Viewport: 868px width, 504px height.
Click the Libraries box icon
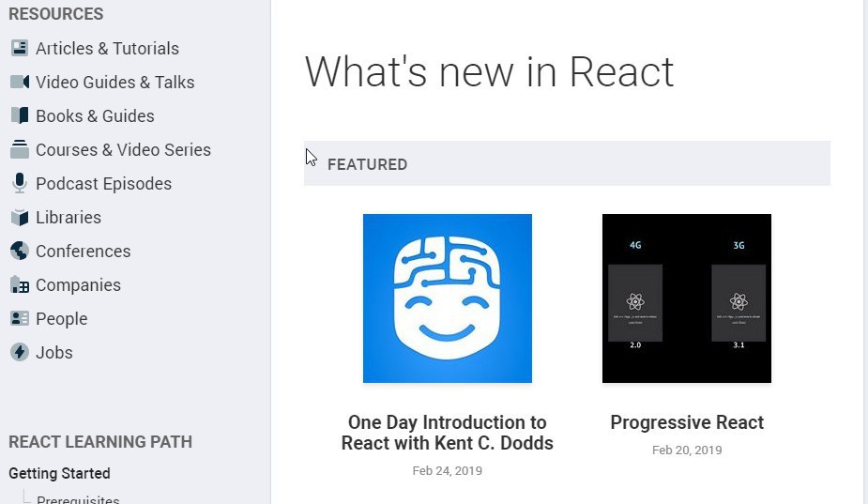pyautogui.click(x=20, y=217)
